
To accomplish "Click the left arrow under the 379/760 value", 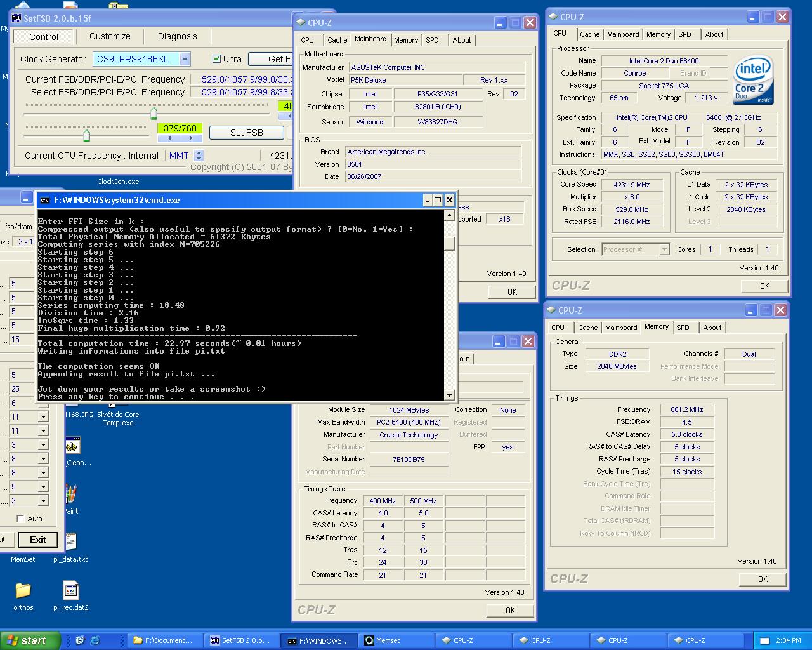I will (169, 138).
